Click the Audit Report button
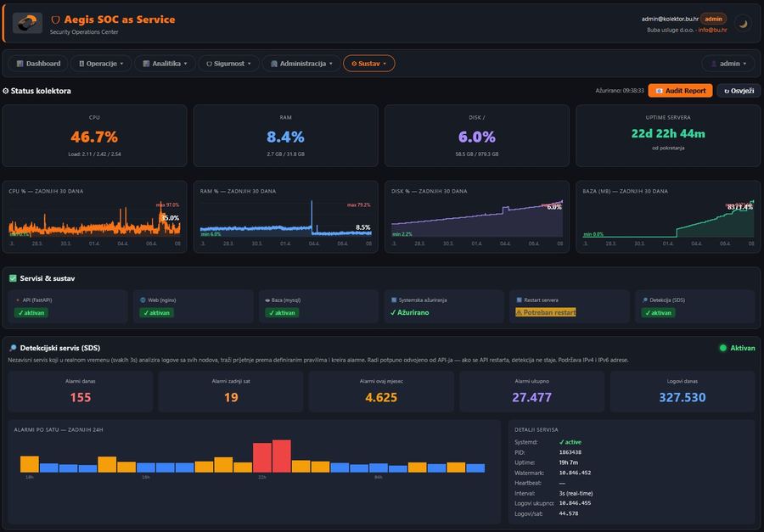 (x=680, y=91)
